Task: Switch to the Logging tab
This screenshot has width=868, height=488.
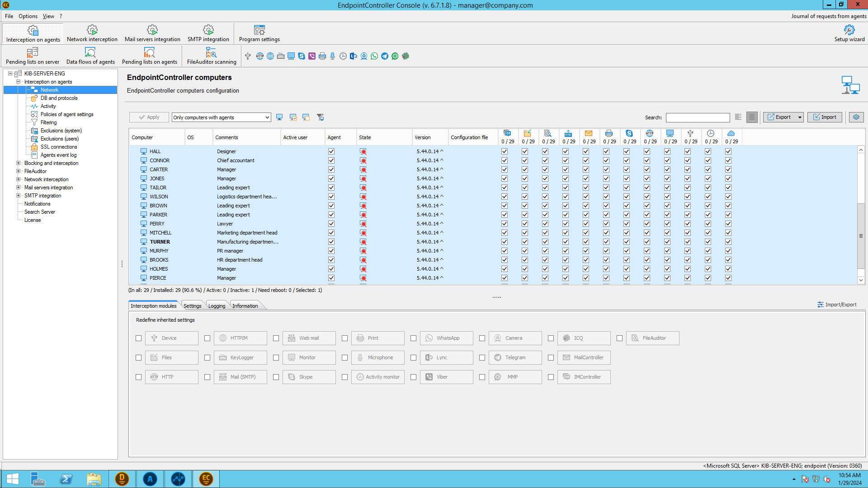Action: click(x=217, y=306)
